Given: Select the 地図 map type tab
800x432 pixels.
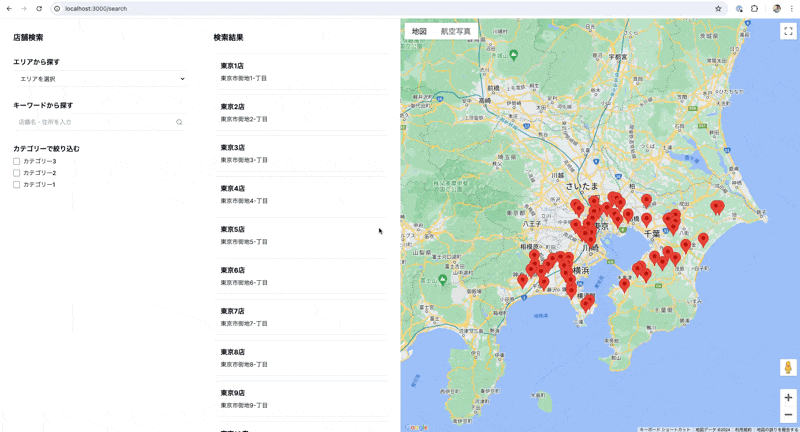Looking at the screenshot, I should coord(419,31).
